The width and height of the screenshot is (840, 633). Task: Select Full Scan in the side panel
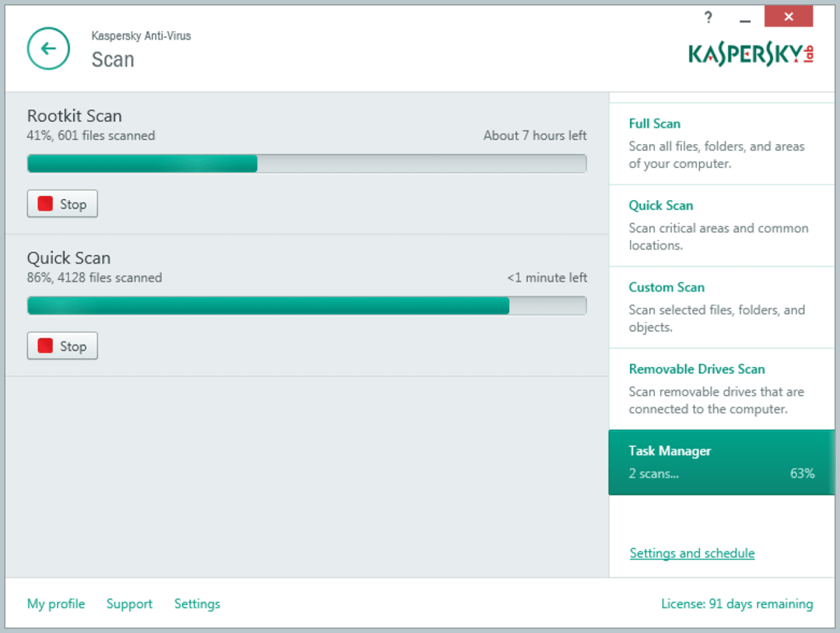655,123
